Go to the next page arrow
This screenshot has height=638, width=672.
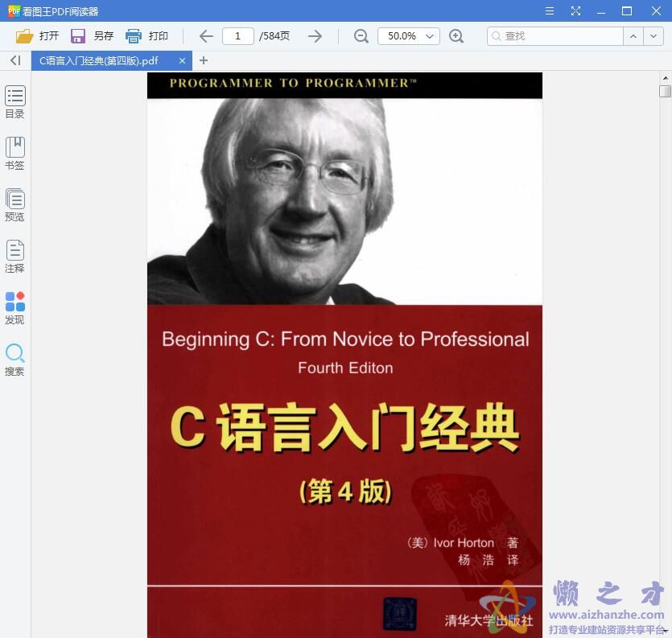tap(315, 36)
